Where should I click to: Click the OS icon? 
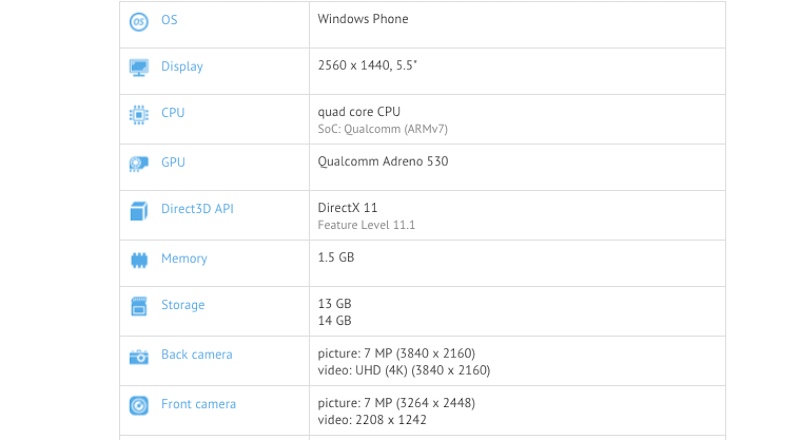tap(139, 20)
